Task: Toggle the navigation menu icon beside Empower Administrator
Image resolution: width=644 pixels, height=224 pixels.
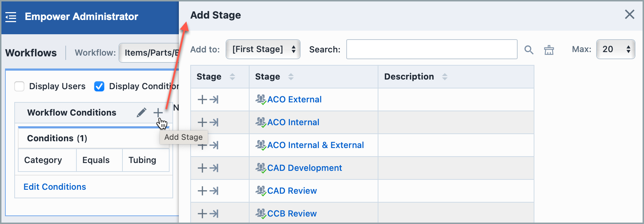Action: pyautogui.click(x=11, y=17)
